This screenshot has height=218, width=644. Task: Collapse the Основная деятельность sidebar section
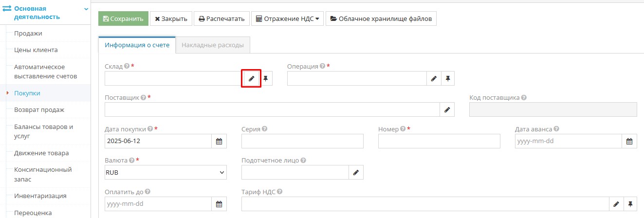pos(86,9)
